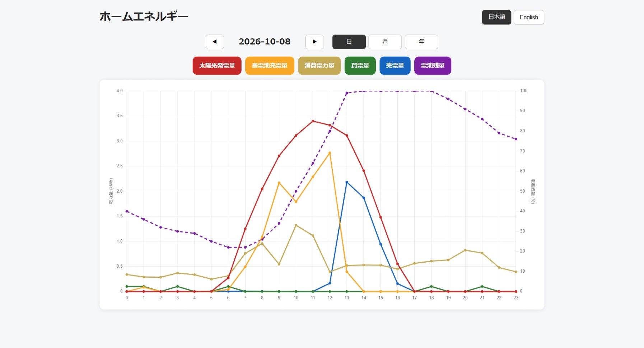The image size is (644, 348).
Task: Click sold power peak point at hour 13
Action: [347, 182]
